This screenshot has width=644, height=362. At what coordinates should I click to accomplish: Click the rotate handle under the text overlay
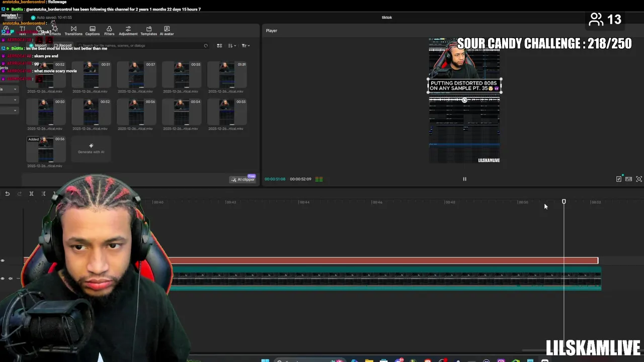(464, 100)
